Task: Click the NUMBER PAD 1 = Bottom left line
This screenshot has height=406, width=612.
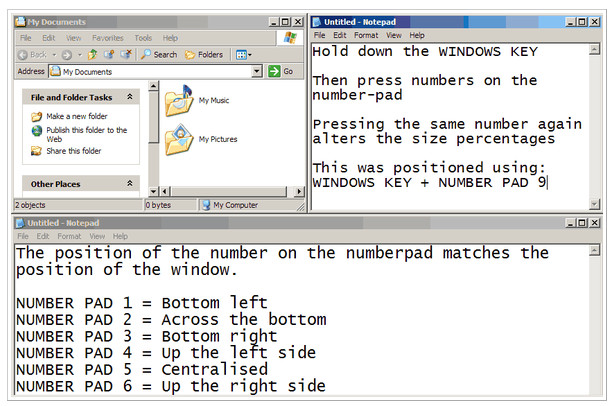Action: [x=142, y=303]
